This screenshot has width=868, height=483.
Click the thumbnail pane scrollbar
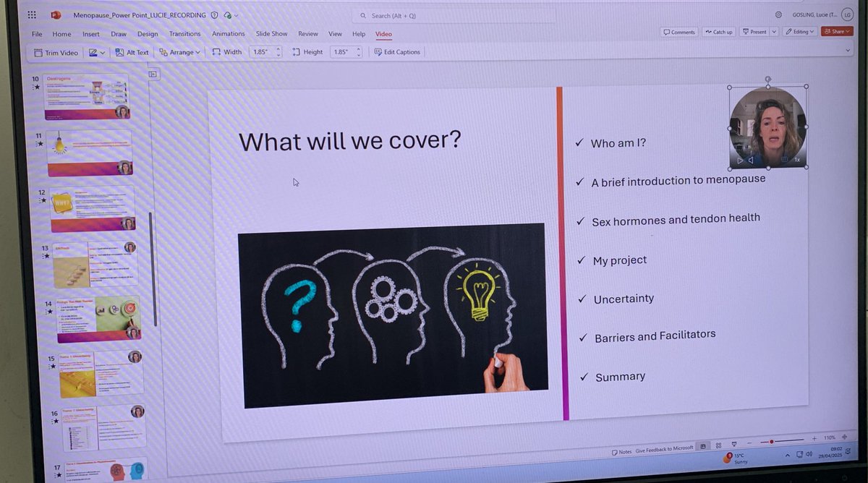(153, 268)
